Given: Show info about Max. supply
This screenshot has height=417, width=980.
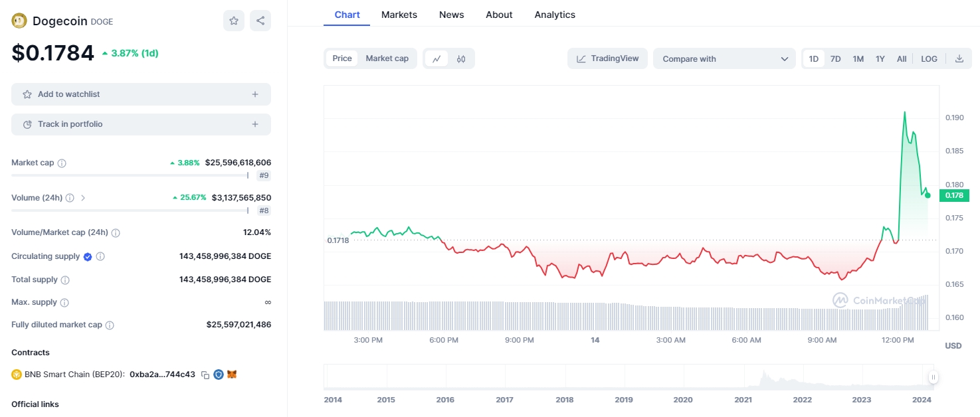Looking at the screenshot, I should pos(64,303).
